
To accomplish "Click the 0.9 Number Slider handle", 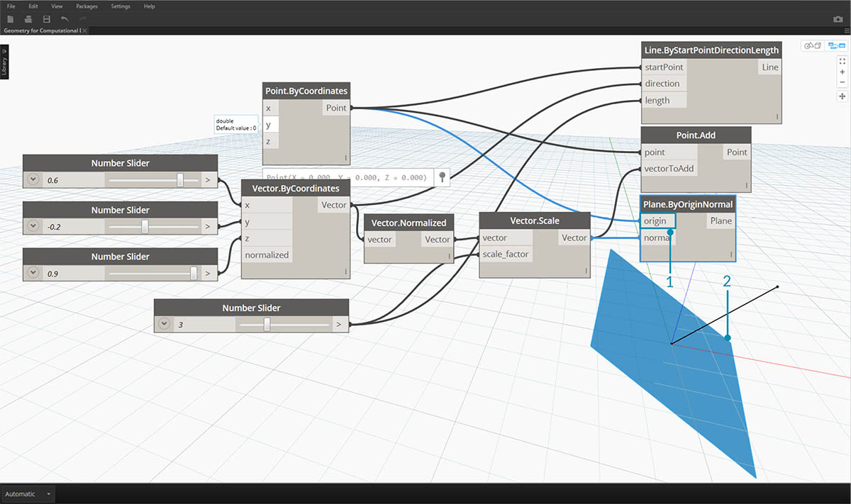I will tap(194, 273).
